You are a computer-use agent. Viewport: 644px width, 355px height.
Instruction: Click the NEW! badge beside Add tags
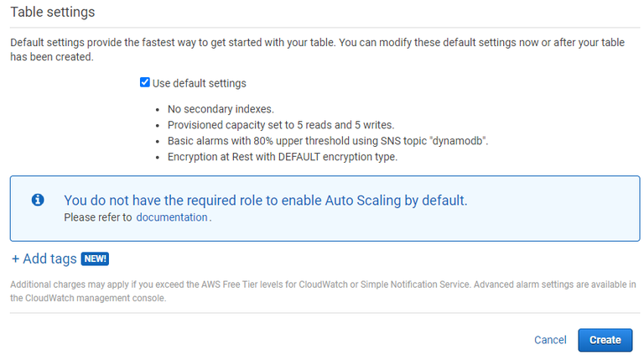point(96,258)
